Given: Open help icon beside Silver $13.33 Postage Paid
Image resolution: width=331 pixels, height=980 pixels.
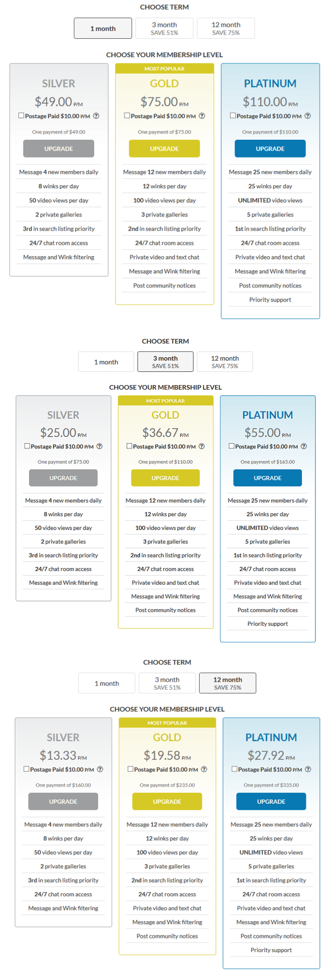Looking at the screenshot, I should [100, 769].
